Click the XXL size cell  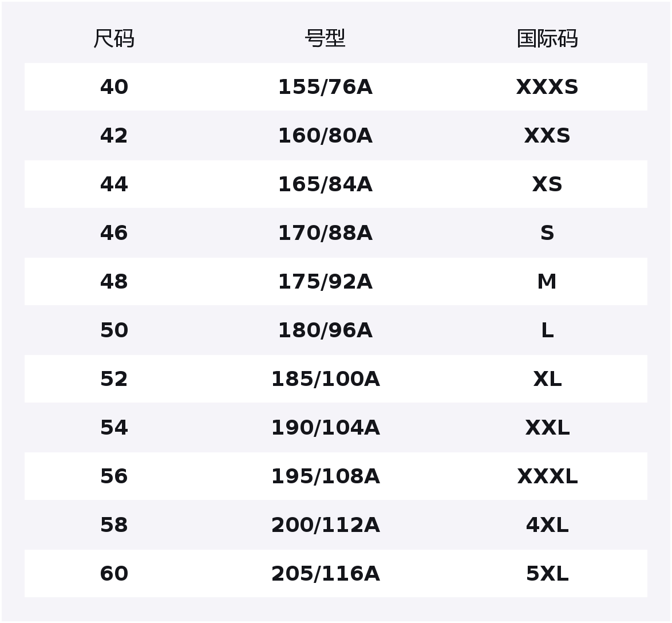547,428
